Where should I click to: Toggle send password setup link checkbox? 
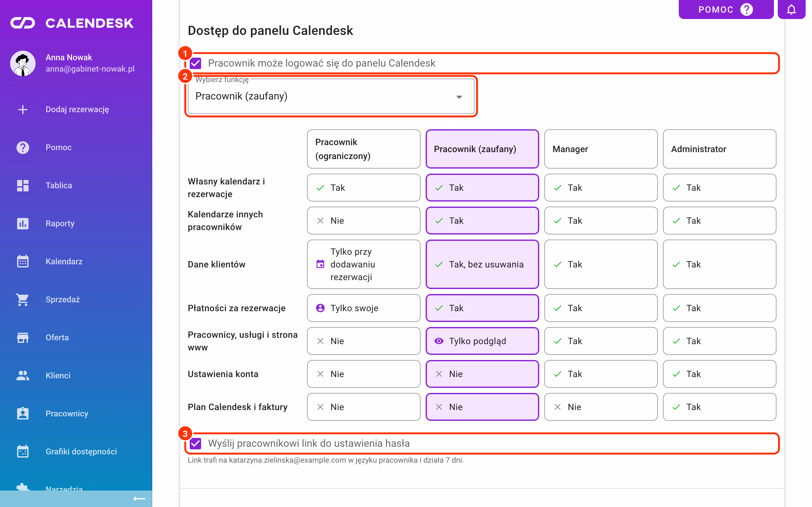[x=195, y=443]
